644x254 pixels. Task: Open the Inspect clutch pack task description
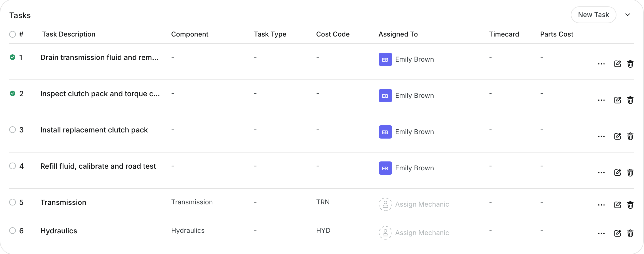coord(100,94)
